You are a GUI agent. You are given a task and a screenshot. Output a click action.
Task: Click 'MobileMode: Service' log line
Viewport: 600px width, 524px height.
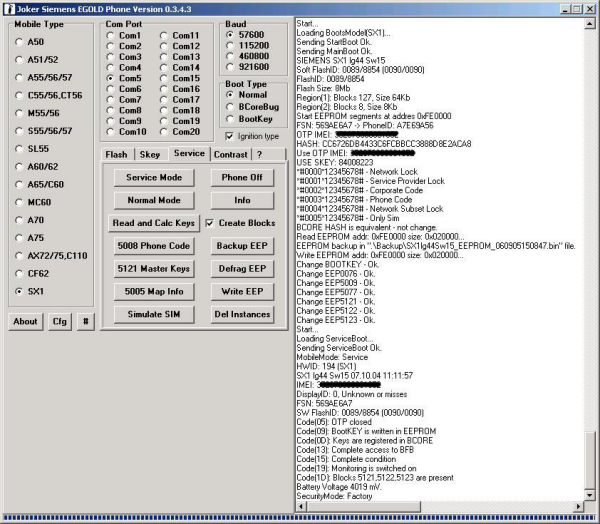332,357
